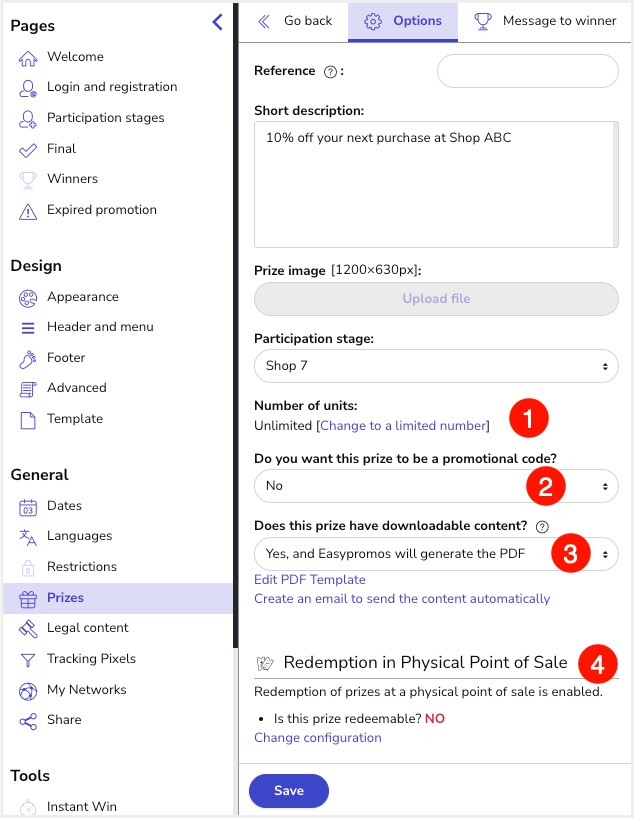Expand the downloadable content dropdown
Screen dimensions: 634x819
click(436, 553)
